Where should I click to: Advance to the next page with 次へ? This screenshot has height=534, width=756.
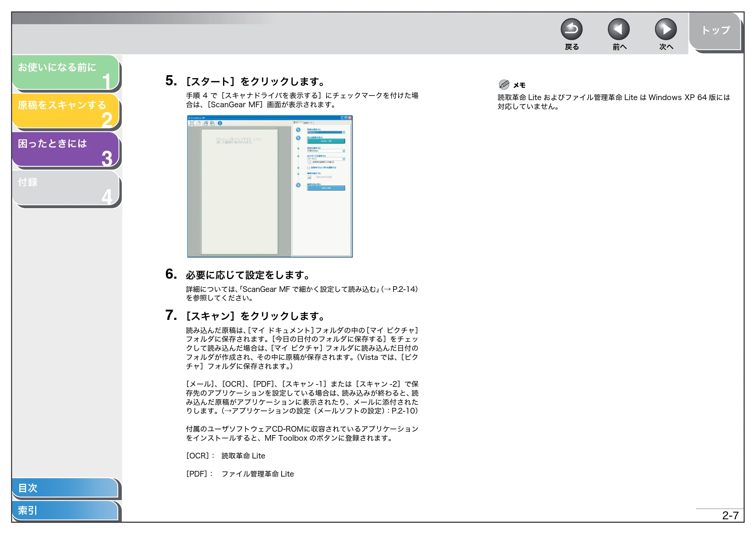click(x=666, y=29)
